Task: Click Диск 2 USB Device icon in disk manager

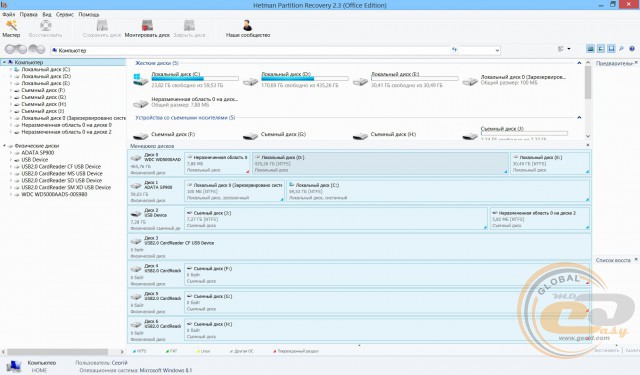Action: pos(136,213)
